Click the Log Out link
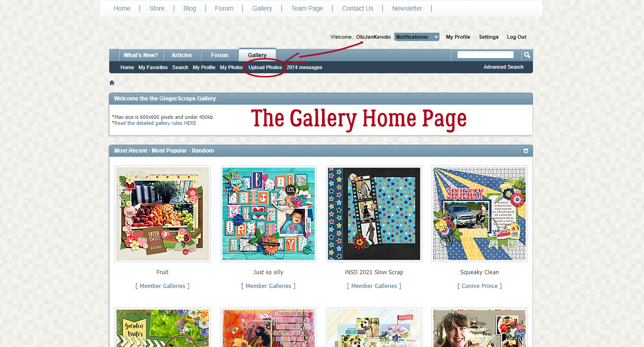The height and width of the screenshot is (347, 644). coord(516,37)
